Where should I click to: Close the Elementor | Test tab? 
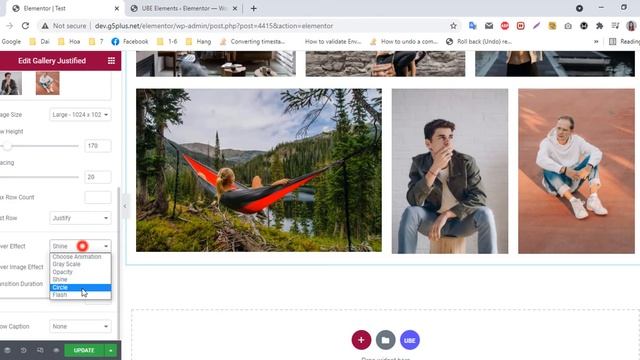117,8
